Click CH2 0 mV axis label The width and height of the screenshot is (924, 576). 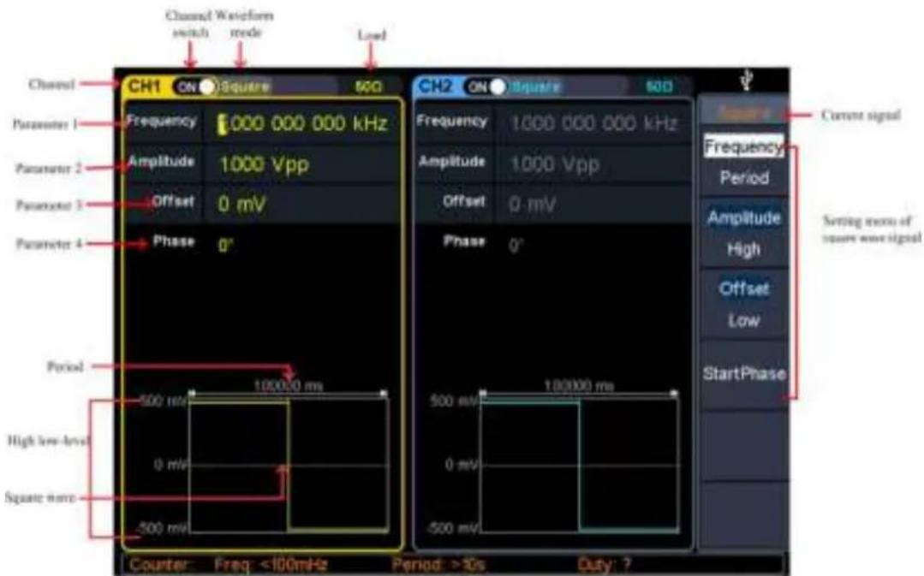tap(462, 465)
